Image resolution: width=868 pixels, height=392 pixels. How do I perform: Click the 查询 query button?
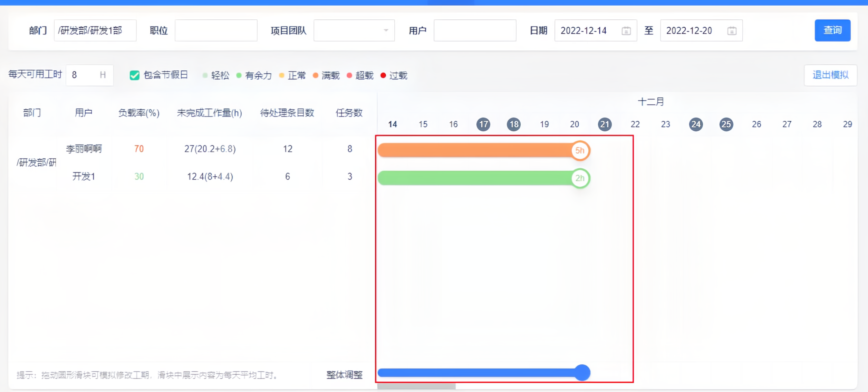[x=832, y=30]
